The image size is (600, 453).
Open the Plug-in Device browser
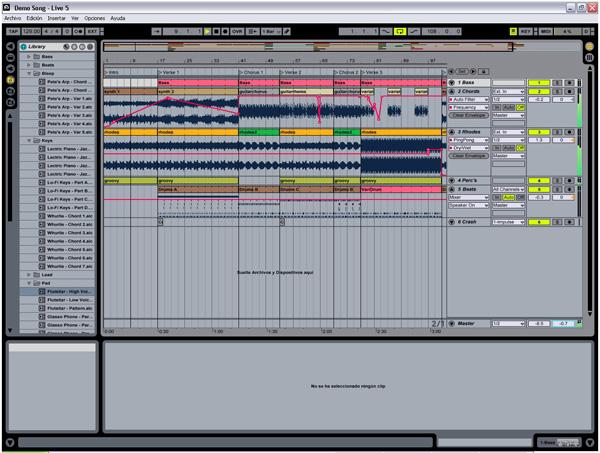point(10,69)
